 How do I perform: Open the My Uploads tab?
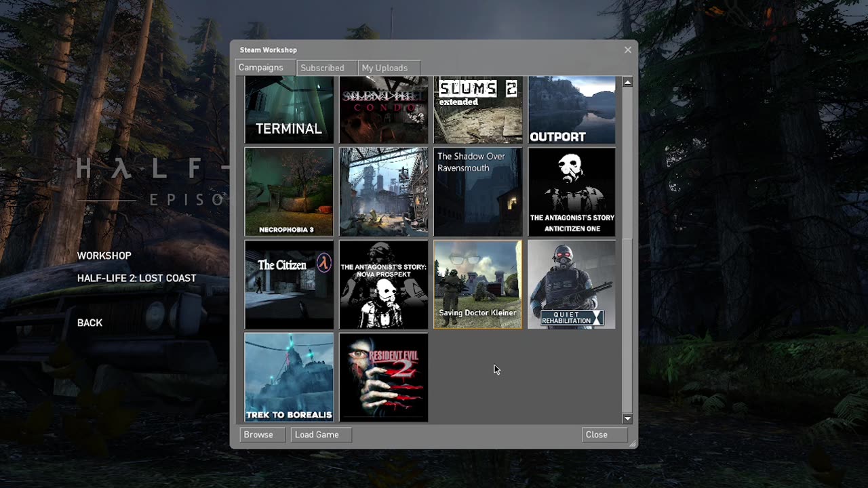coord(389,68)
